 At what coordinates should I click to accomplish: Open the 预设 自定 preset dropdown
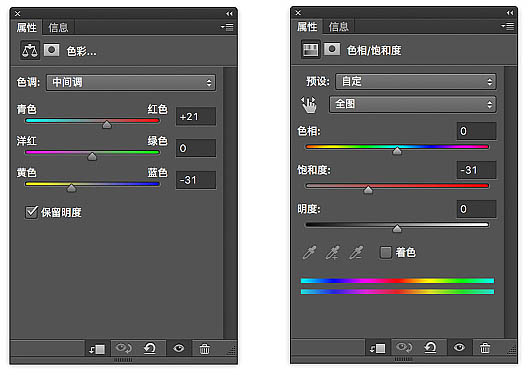pos(416,81)
